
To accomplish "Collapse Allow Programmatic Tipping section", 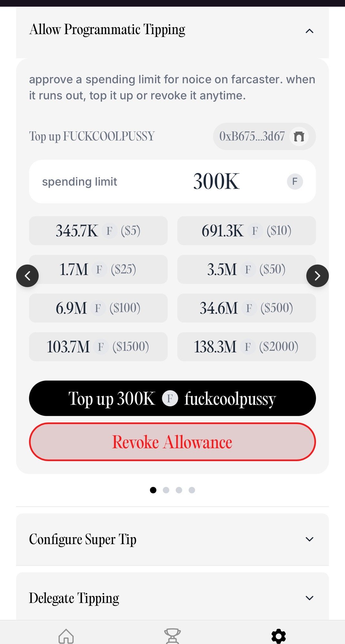I will (x=309, y=31).
